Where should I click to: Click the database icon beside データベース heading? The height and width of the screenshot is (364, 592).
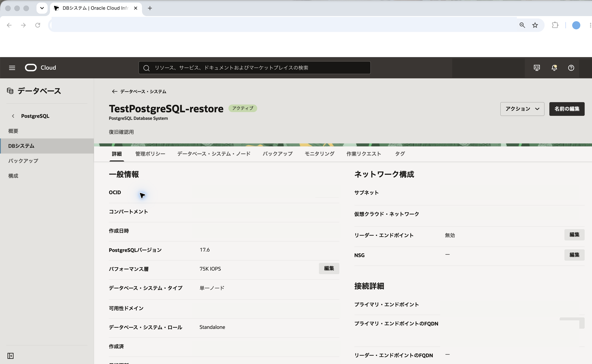pos(10,91)
